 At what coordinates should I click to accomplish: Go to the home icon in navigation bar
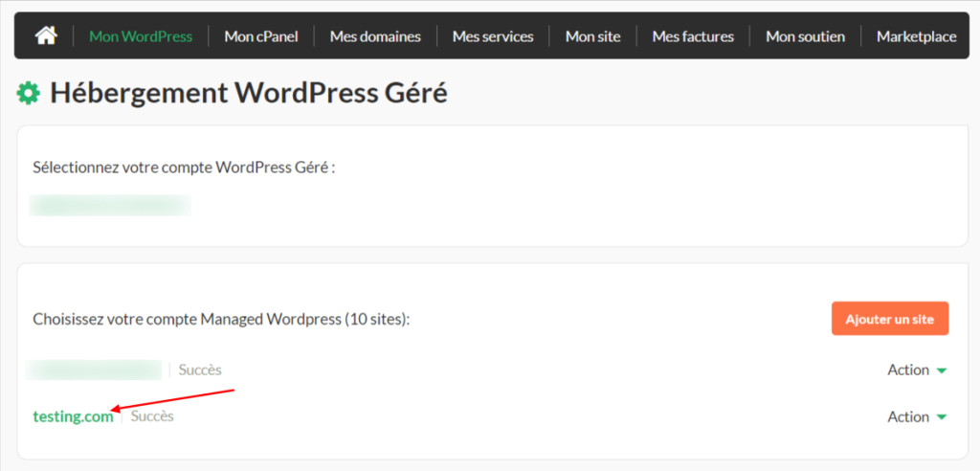click(x=46, y=36)
